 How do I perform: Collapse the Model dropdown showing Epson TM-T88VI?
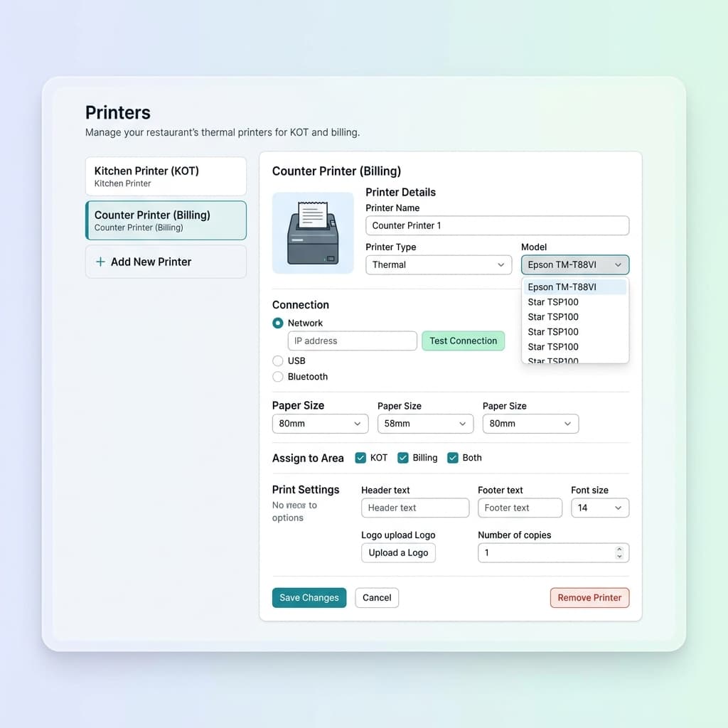coord(574,264)
